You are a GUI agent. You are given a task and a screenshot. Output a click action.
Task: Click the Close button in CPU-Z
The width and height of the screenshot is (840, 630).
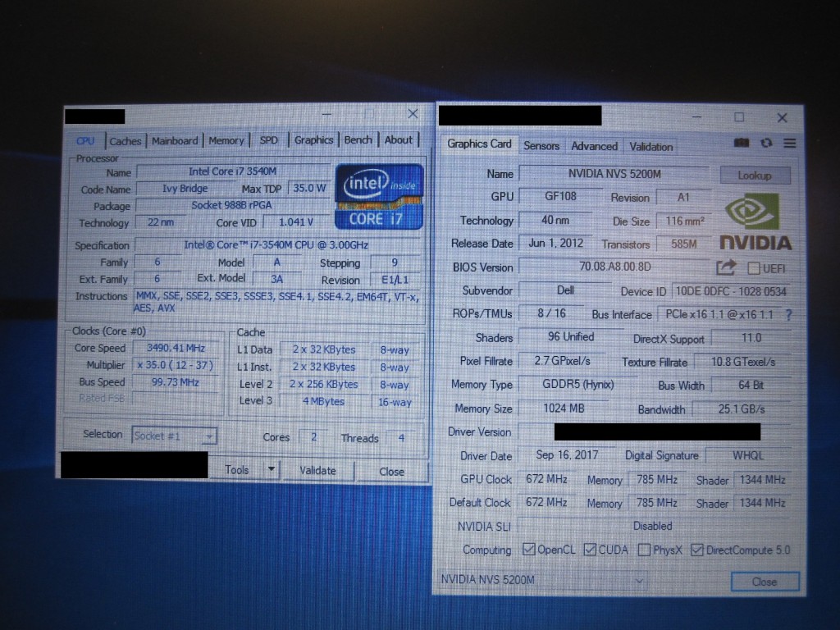[391, 472]
